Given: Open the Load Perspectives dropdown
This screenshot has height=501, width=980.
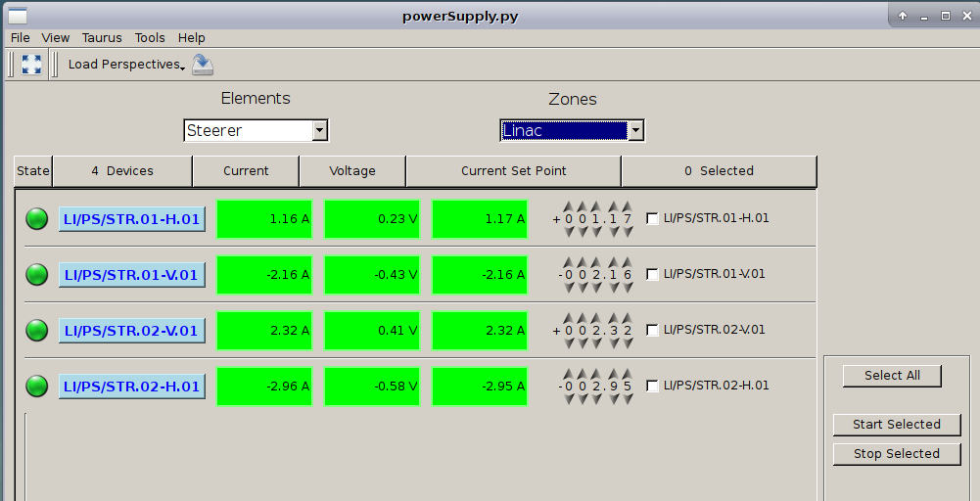Looking at the screenshot, I should tap(126, 65).
